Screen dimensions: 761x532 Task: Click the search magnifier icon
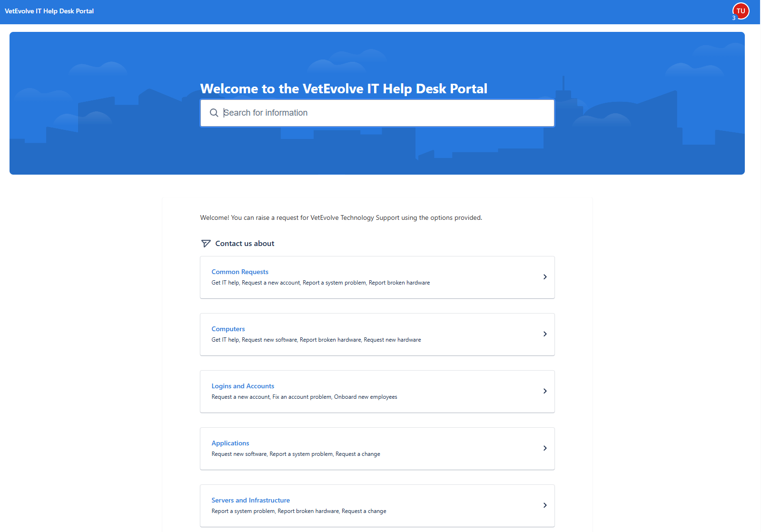pyautogui.click(x=214, y=113)
